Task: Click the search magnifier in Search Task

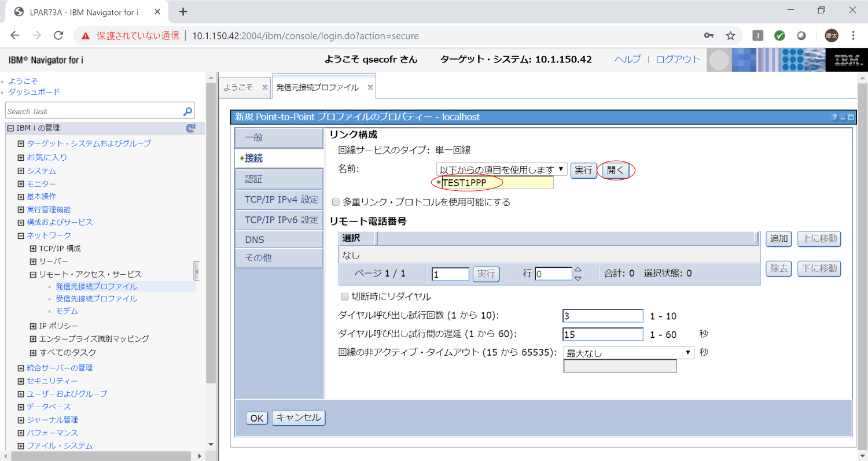Action: 187,111
